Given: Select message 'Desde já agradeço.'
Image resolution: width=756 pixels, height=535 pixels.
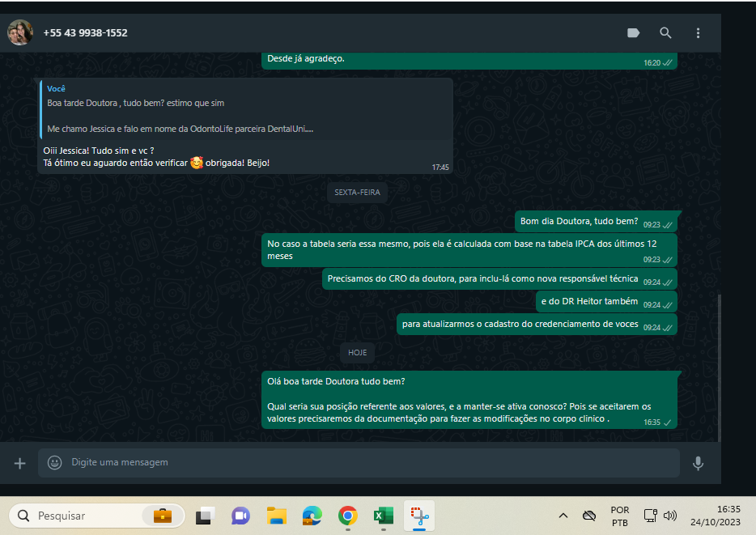Looking at the screenshot, I should point(469,61).
